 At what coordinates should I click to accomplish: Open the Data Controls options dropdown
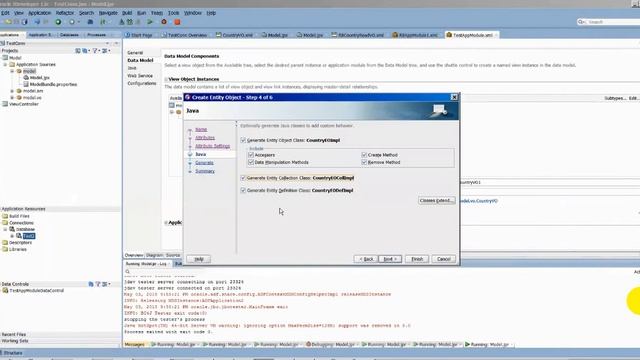pos(105,284)
